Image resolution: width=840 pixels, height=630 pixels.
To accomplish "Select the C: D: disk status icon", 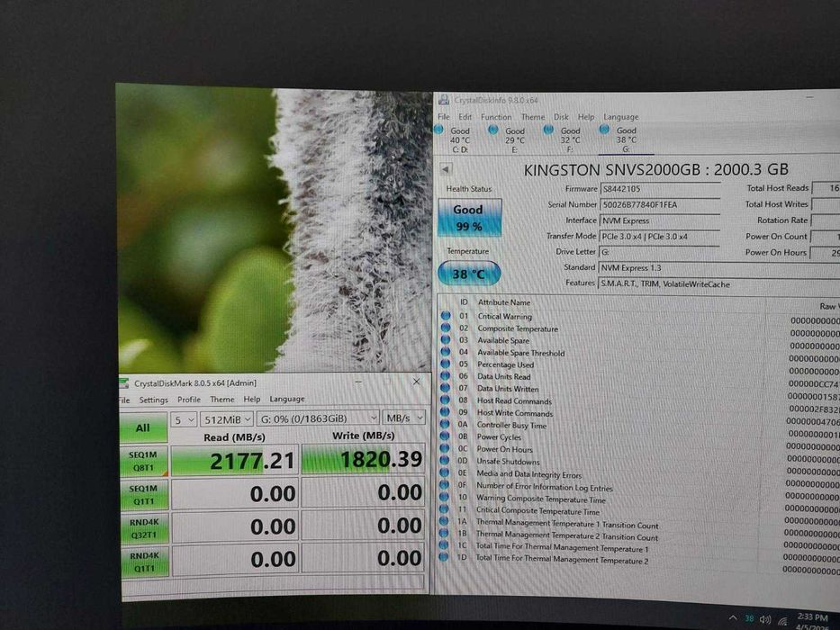I will (x=438, y=129).
